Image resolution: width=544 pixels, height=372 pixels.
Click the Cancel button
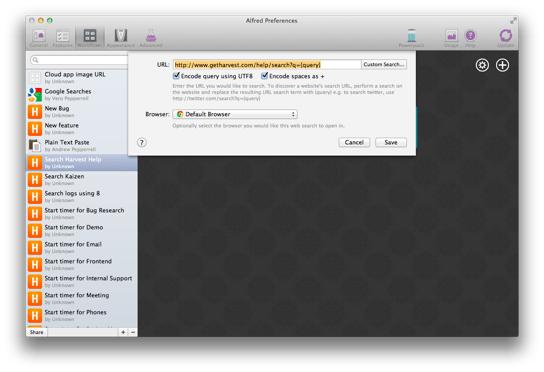[x=354, y=142]
